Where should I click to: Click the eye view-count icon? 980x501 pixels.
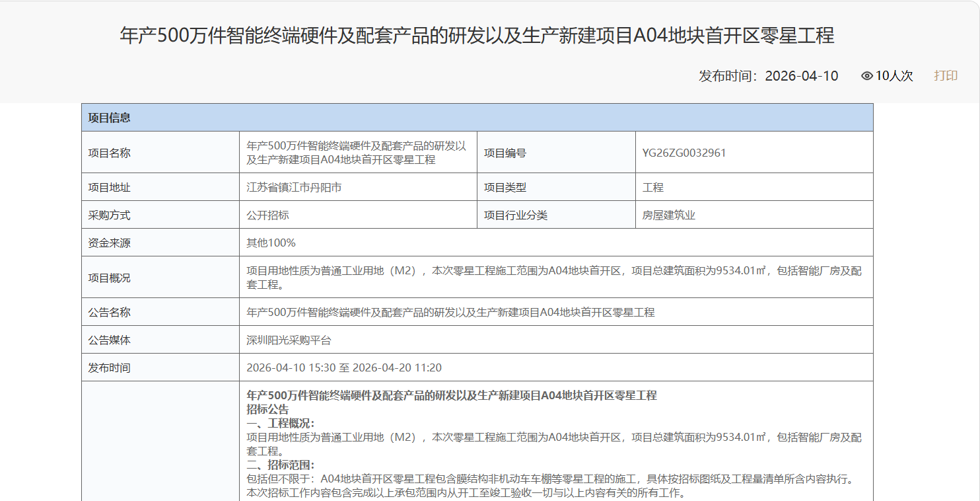(868, 75)
